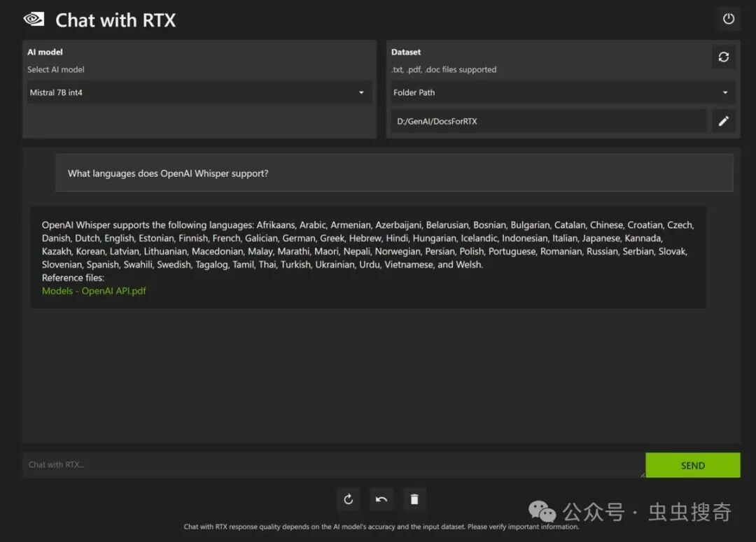Delete chat history with the trash icon
756x542 pixels.
tap(414, 499)
